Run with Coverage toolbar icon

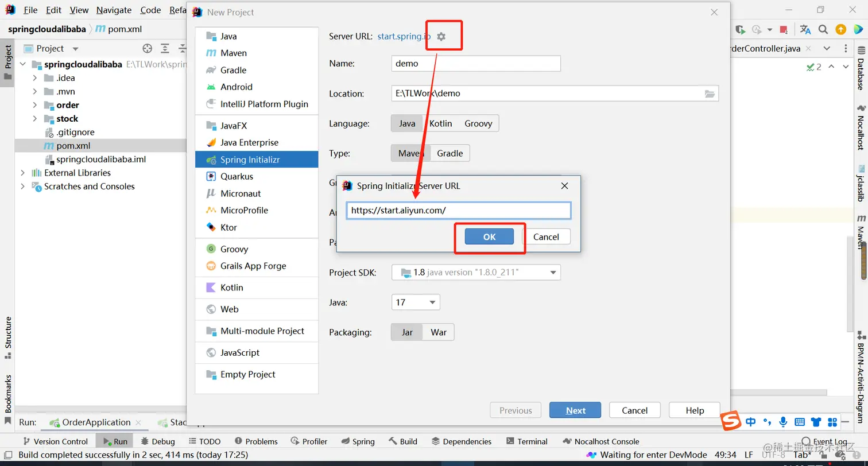coord(741,30)
